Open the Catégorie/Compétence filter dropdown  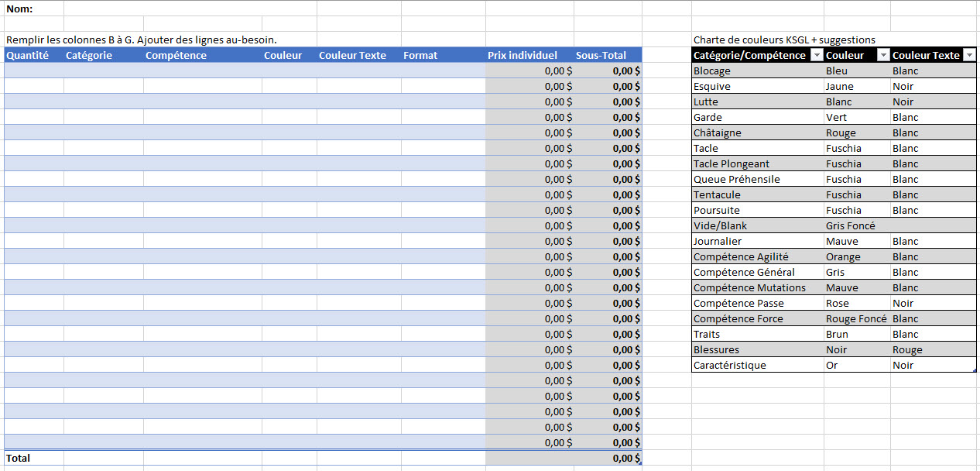814,55
